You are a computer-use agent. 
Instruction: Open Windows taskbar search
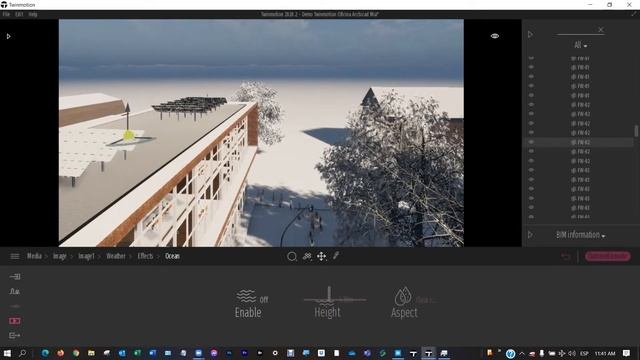22,353
